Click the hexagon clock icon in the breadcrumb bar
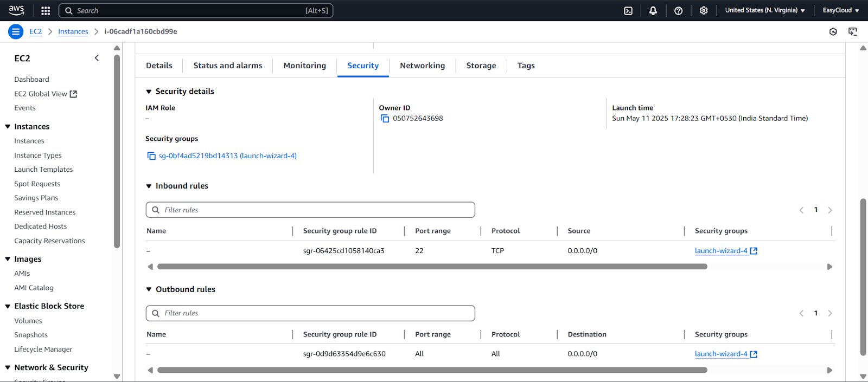 point(833,32)
